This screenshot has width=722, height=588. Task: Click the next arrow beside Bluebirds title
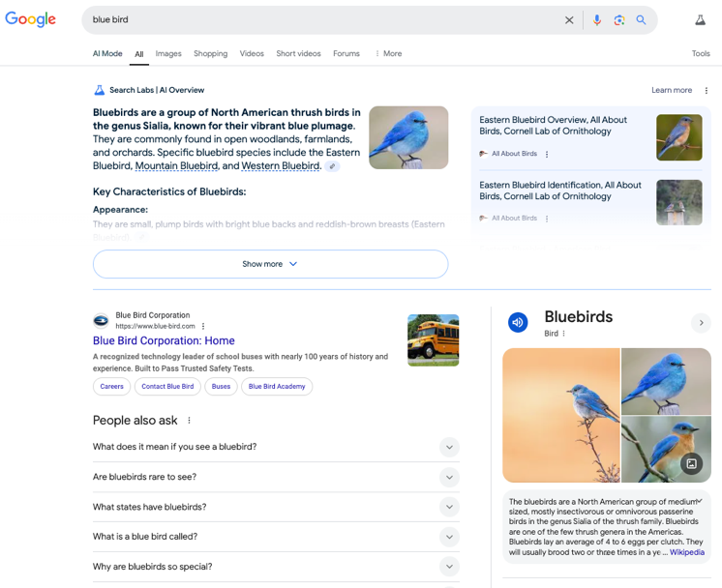click(701, 323)
